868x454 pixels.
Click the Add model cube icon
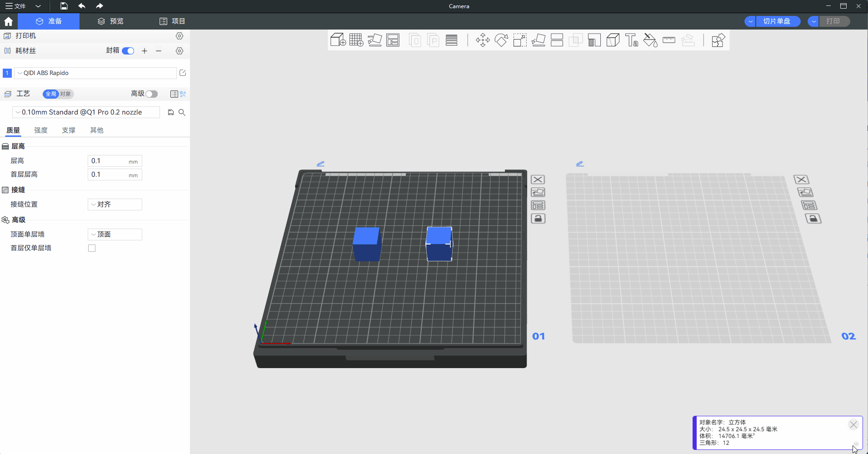tap(338, 40)
